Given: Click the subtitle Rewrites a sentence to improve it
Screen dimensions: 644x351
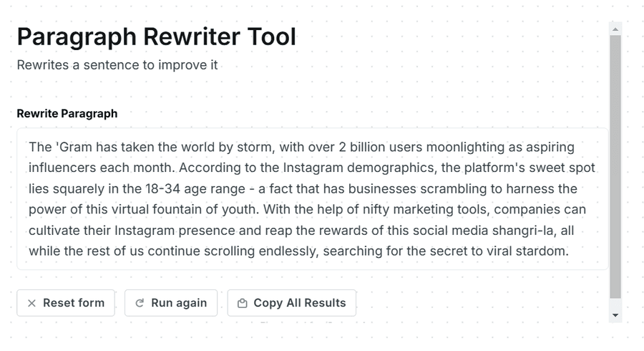Looking at the screenshot, I should [117, 65].
